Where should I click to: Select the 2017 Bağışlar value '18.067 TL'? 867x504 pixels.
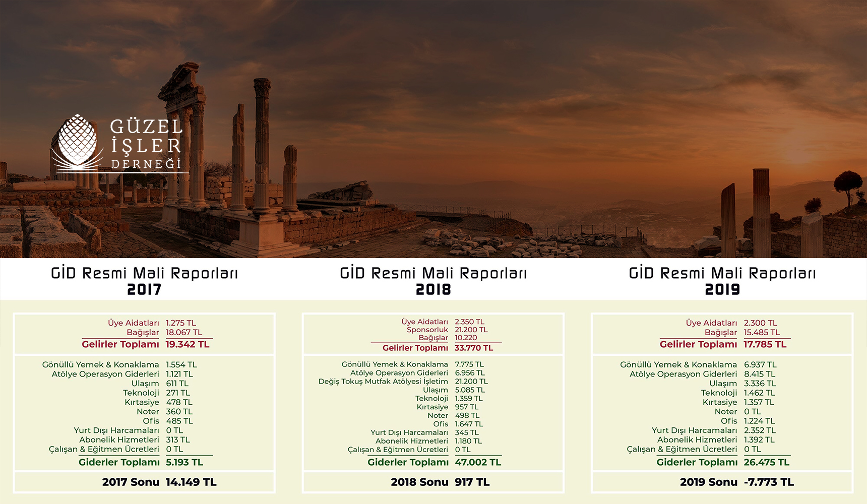click(x=184, y=333)
